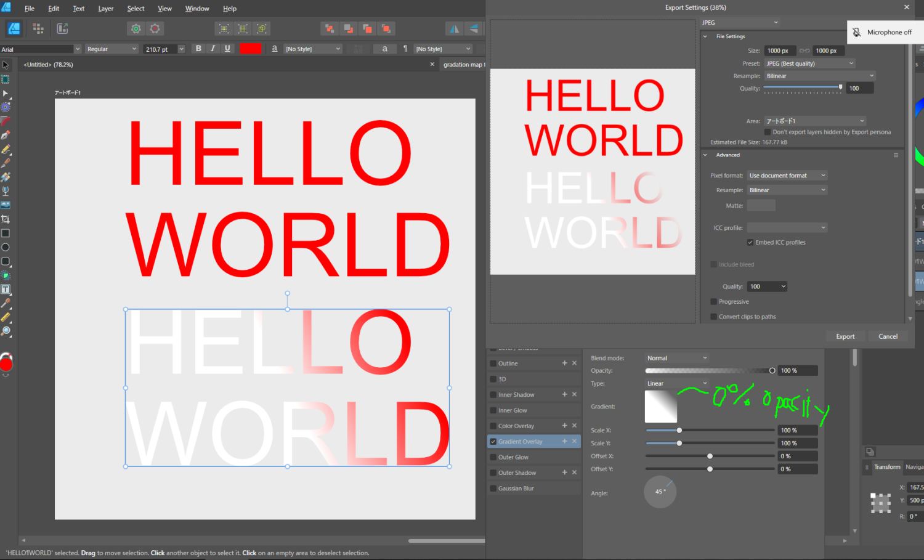Image resolution: width=924 pixels, height=560 pixels.
Task: Switch to the gradation map document tab
Action: pyautogui.click(x=463, y=64)
